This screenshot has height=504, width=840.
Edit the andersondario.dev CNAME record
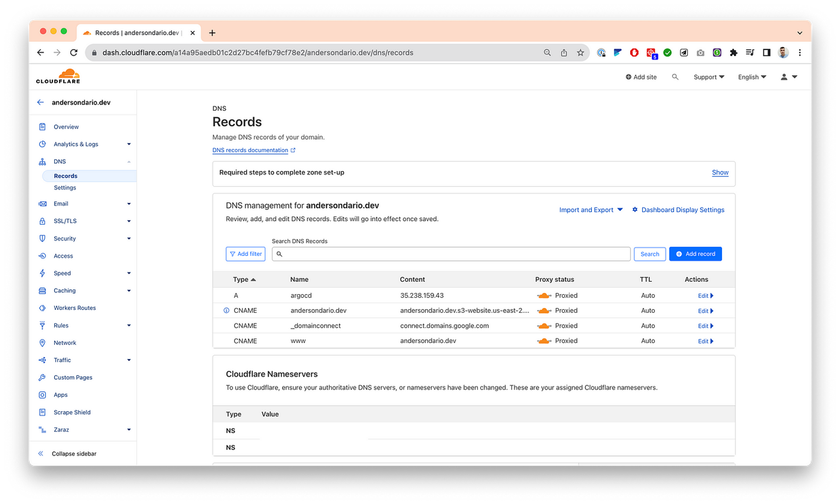pyautogui.click(x=705, y=311)
